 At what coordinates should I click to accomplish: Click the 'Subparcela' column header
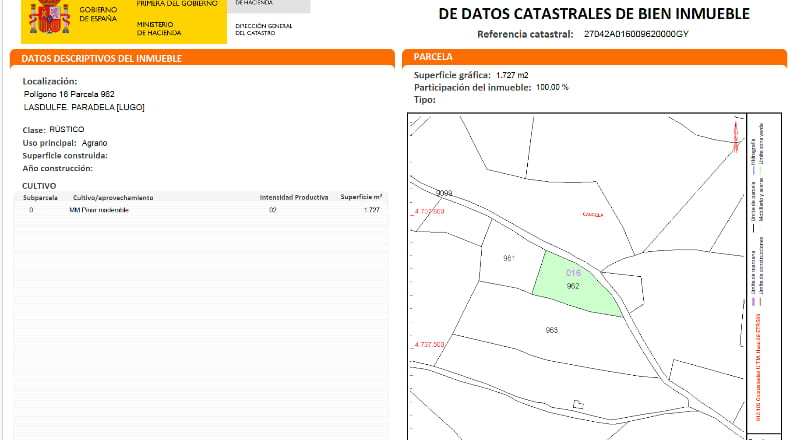[40, 198]
